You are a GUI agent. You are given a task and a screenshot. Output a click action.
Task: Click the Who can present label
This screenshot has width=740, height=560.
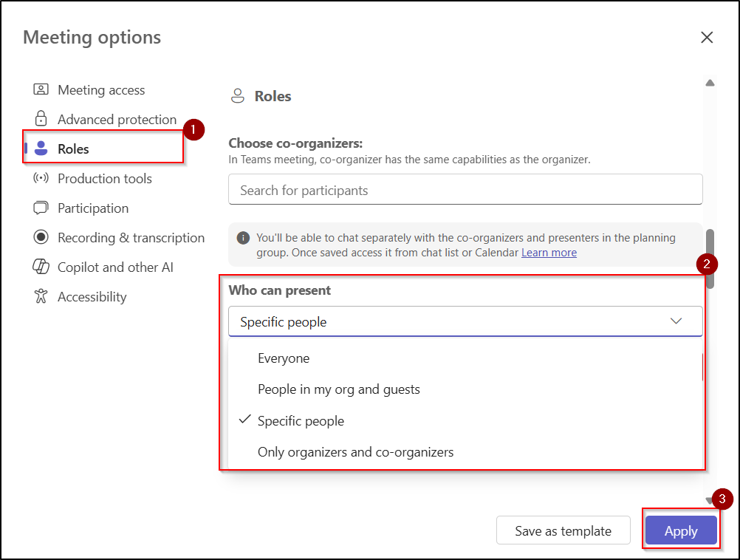(x=280, y=290)
